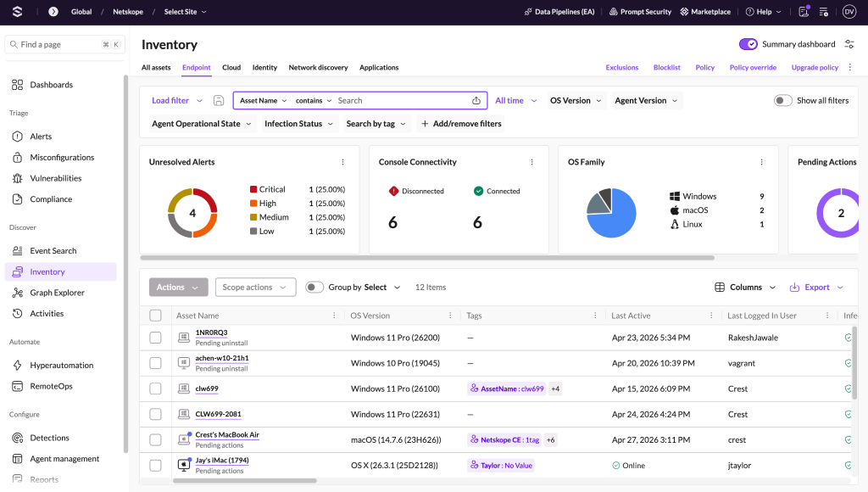
Task: Open Prompt Security
Action: pyautogui.click(x=640, y=12)
